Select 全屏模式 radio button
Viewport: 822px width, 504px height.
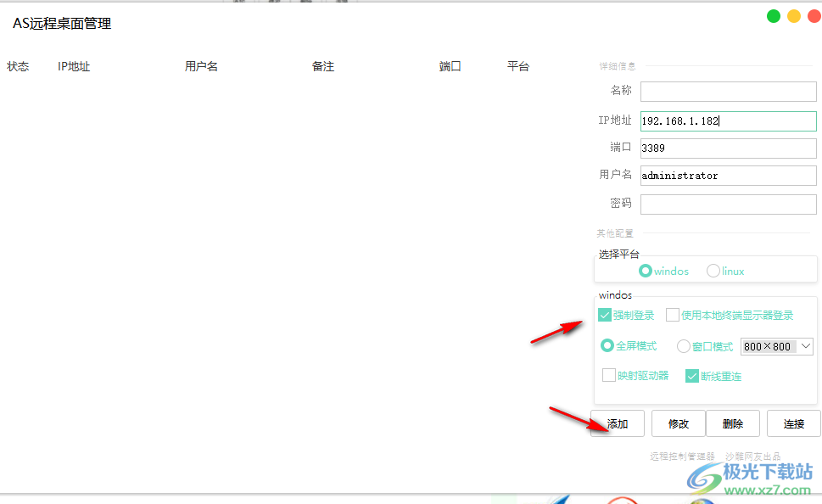pos(607,345)
